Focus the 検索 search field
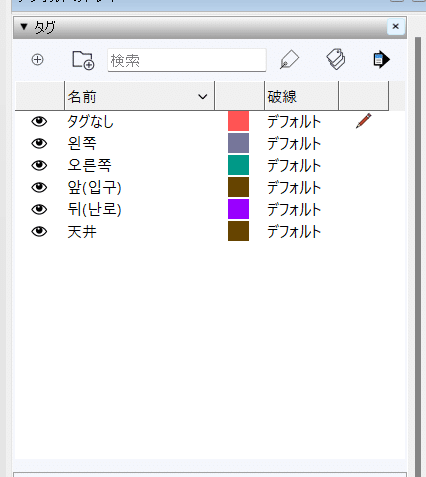The height and width of the screenshot is (477, 426). click(x=187, y=60)
